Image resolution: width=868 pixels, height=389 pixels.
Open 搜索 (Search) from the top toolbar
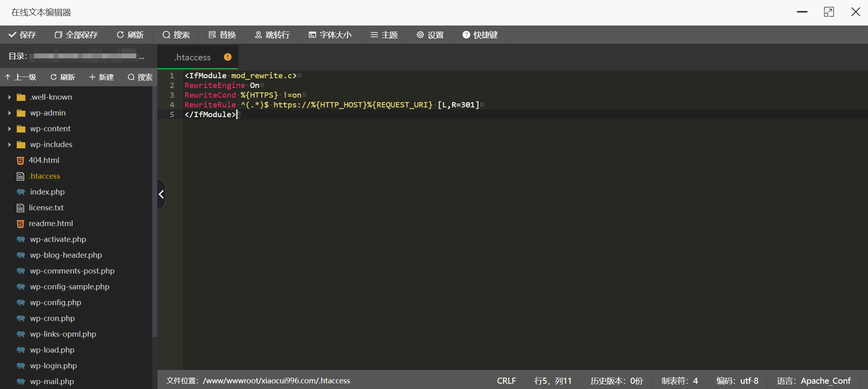click(176, 35)
